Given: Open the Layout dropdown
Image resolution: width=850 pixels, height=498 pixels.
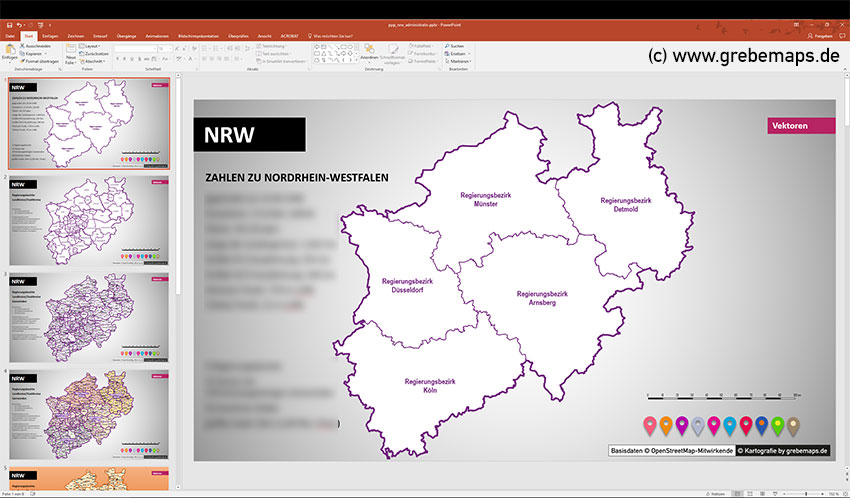Looking at the screenshot, I should tap(92, 46).
